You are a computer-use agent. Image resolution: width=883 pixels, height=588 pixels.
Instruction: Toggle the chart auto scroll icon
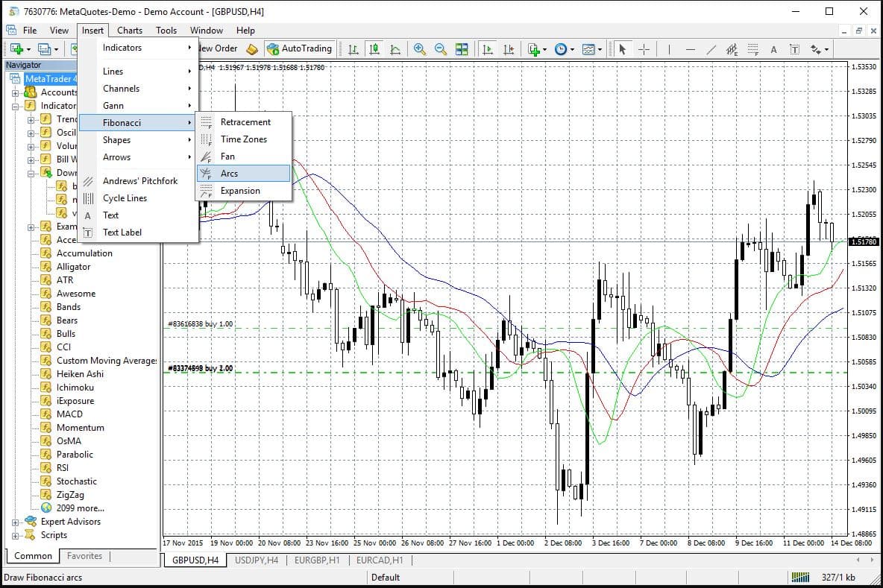pos(488,49)
